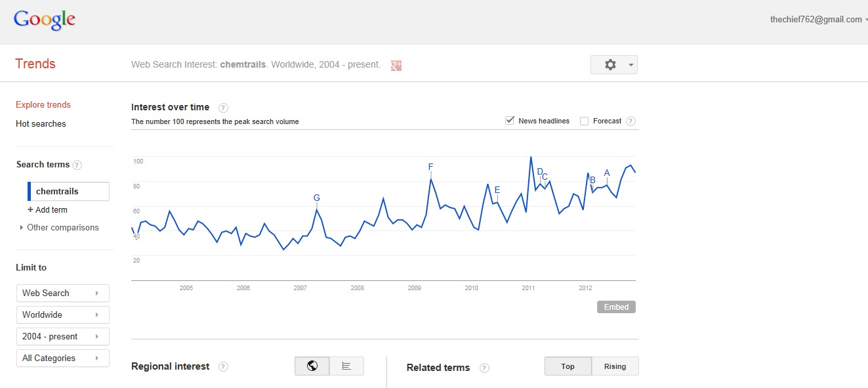The width and height of the screenshot is (868, 388).
Task: Click news headline marker F on chart
Action: [x=431, y=167]
